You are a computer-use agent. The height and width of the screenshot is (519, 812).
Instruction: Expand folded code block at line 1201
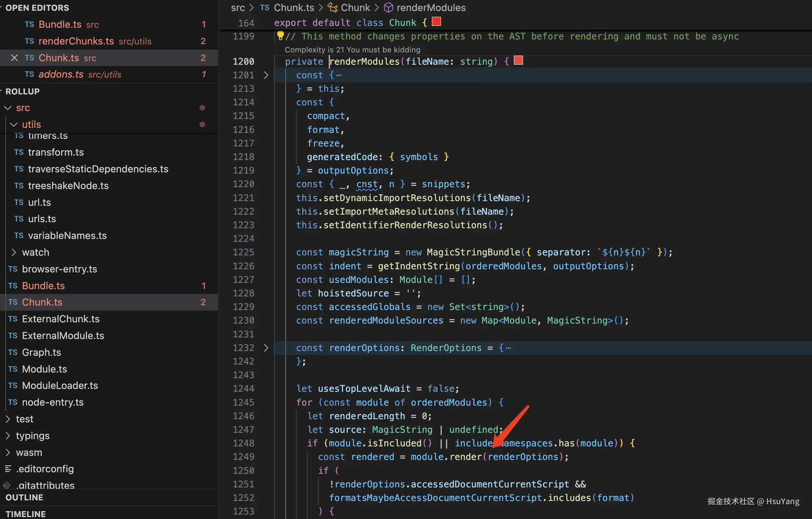pyautogui.click(x=266, y=75)
